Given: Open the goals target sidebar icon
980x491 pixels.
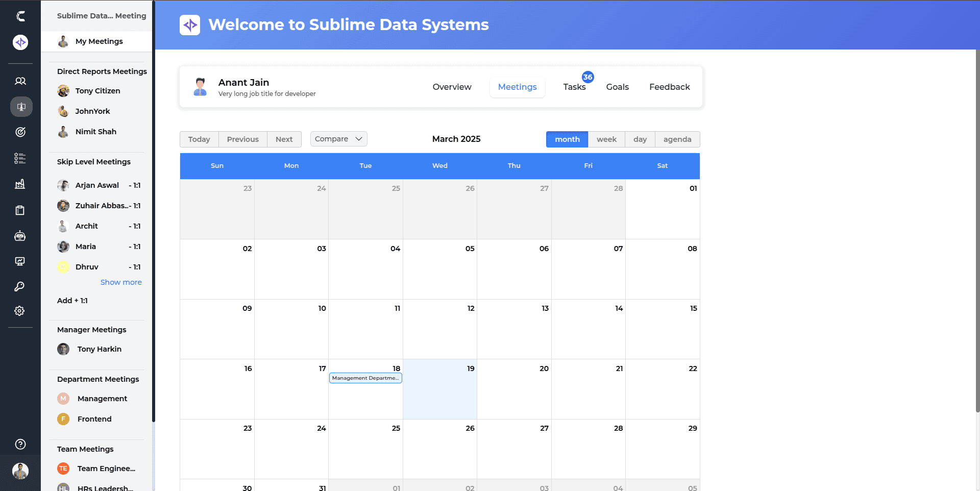Looking at the screenshot, I should click(20, 132).
